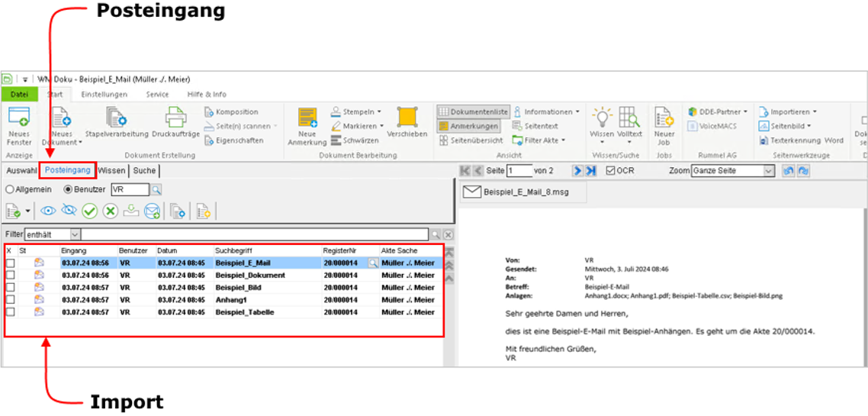Screen dimensions: 868x416
Task: Click the Filter text input field
Action: 255,234
